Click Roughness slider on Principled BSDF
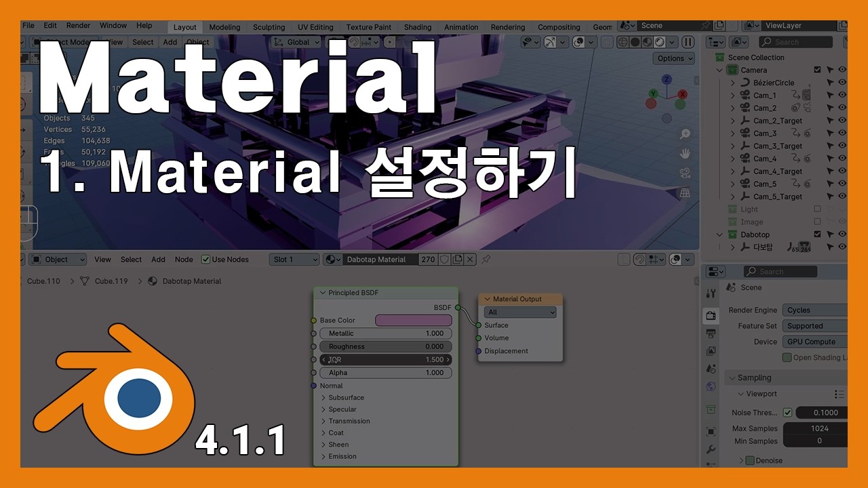 386,346
